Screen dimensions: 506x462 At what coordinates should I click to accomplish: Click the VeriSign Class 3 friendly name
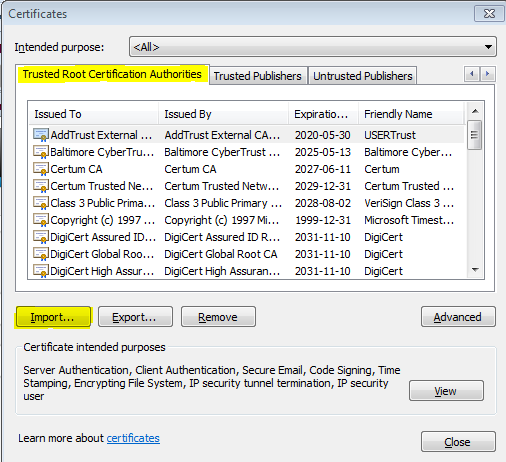pos(409,203)
